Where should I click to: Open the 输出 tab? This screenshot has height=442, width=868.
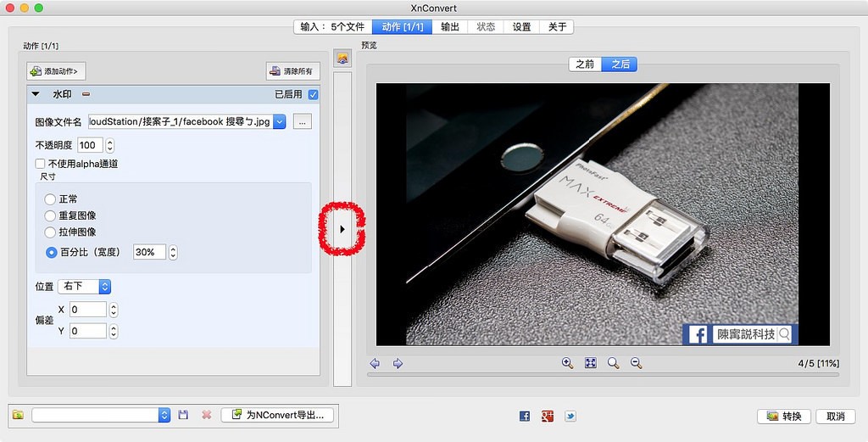tap(450, 26)
